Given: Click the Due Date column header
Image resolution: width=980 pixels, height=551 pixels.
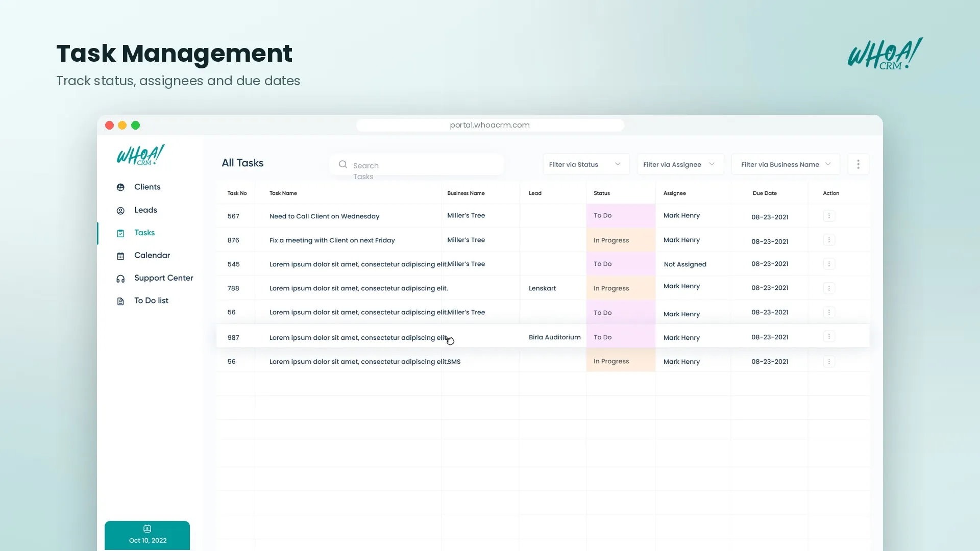Looking at the screenshot, I should coord(765,193).
